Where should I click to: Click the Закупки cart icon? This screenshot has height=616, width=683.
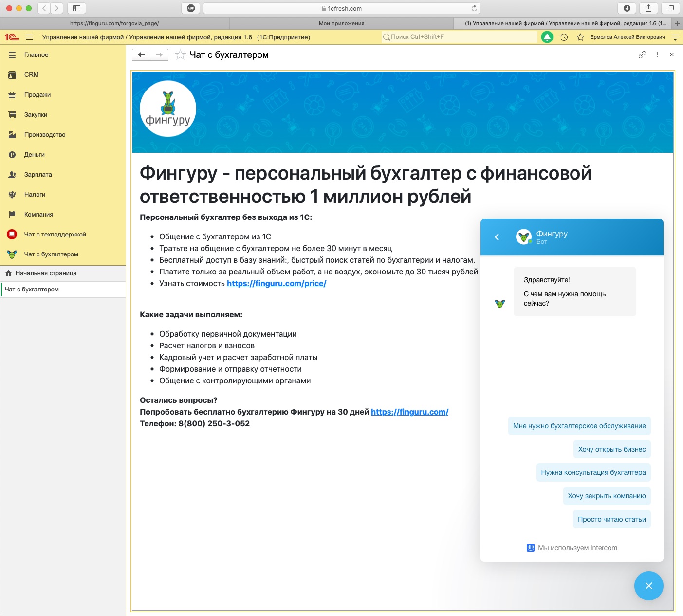12,115
